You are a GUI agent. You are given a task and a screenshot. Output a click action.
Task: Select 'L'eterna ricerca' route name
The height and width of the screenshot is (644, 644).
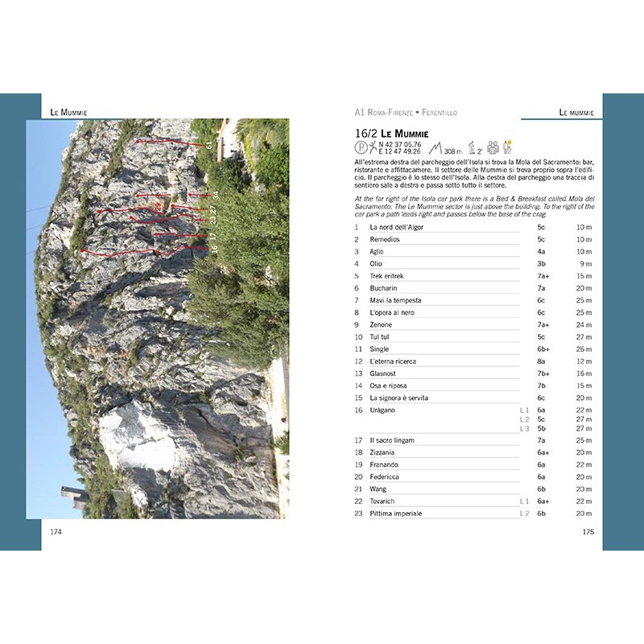[393, 361]
